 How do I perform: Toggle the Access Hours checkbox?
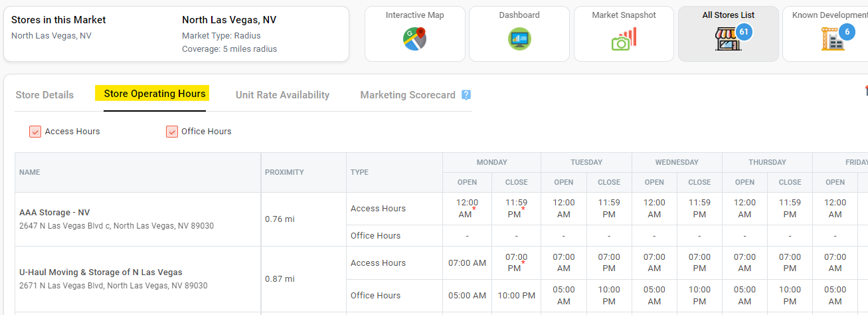coord(35,132)
